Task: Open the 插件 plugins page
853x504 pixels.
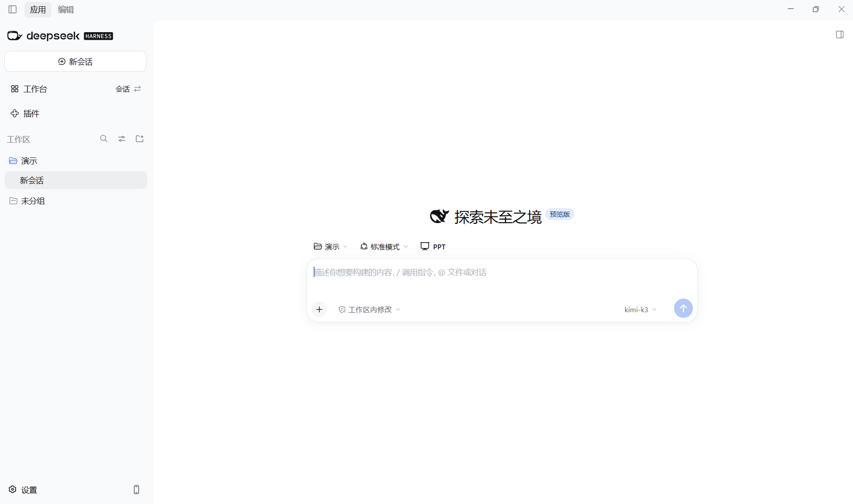Action: click(25, 113)
